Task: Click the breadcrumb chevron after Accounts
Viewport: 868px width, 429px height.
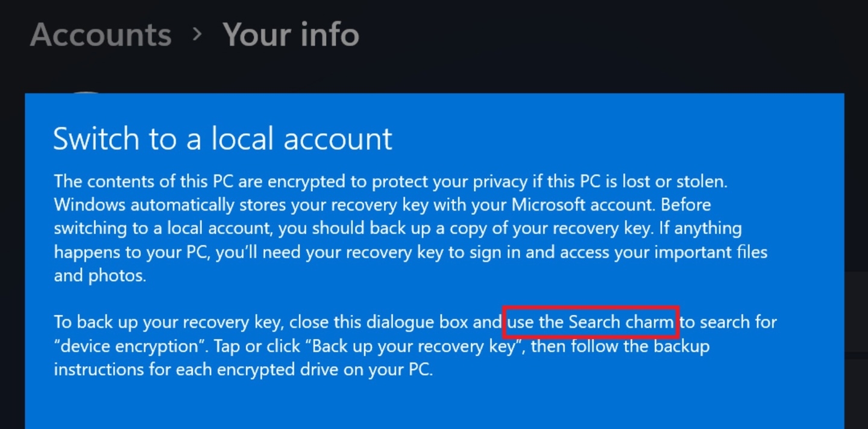Action: (197, 34)
